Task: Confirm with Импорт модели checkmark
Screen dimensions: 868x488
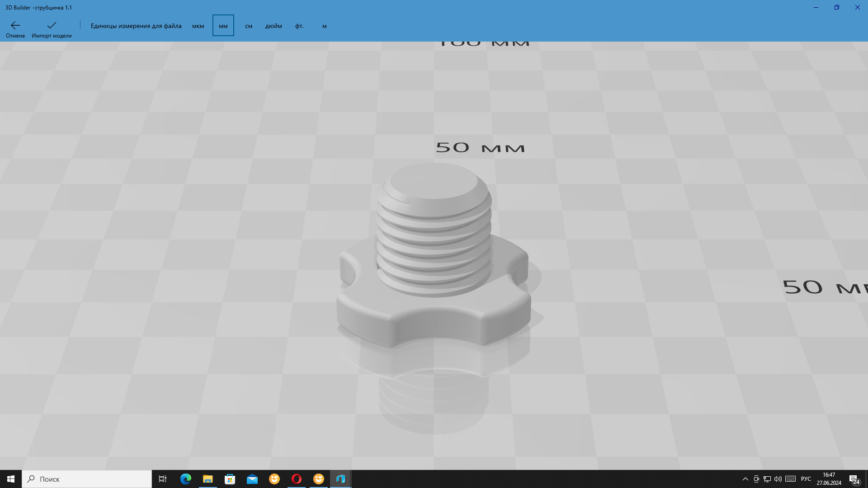Action: point(52,28)
